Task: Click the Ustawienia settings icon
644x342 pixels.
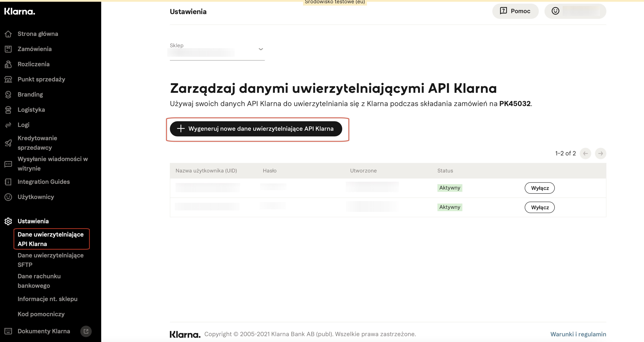Action: (x=8, y=221)
